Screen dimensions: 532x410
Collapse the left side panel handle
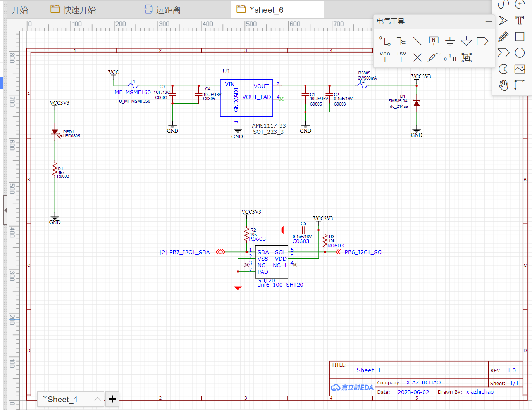(5, 210)
